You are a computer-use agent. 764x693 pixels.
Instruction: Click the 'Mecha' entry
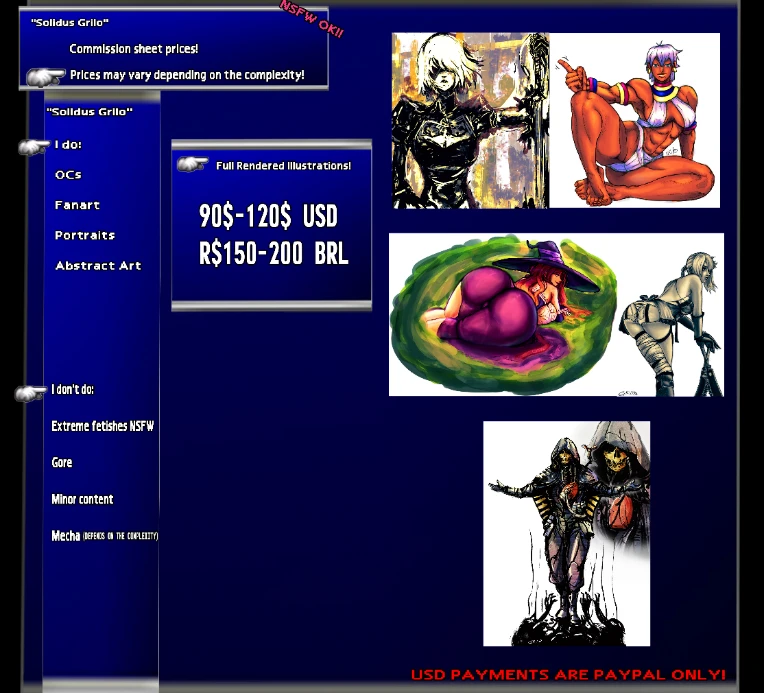coord(104,536)
